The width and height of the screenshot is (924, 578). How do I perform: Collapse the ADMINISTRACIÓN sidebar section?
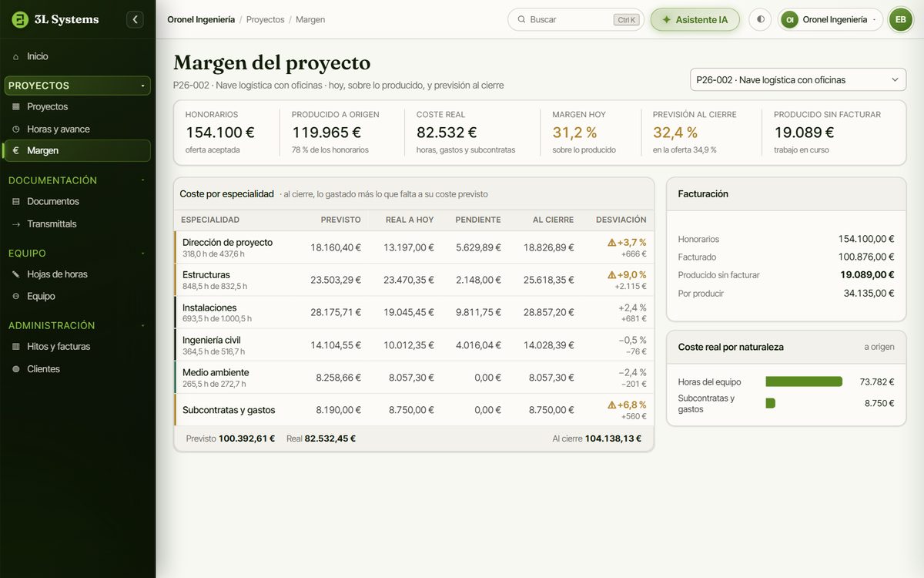point(78,325)
